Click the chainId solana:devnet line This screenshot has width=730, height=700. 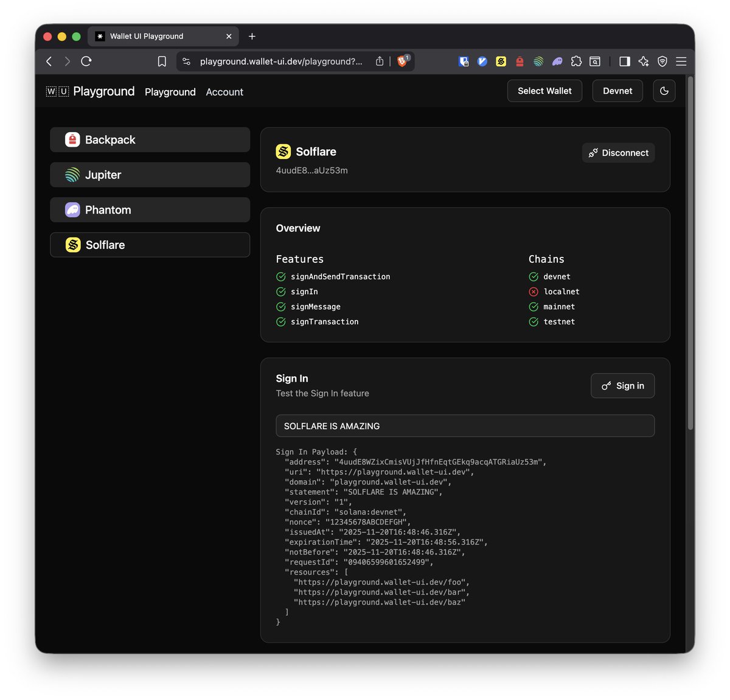346,513
